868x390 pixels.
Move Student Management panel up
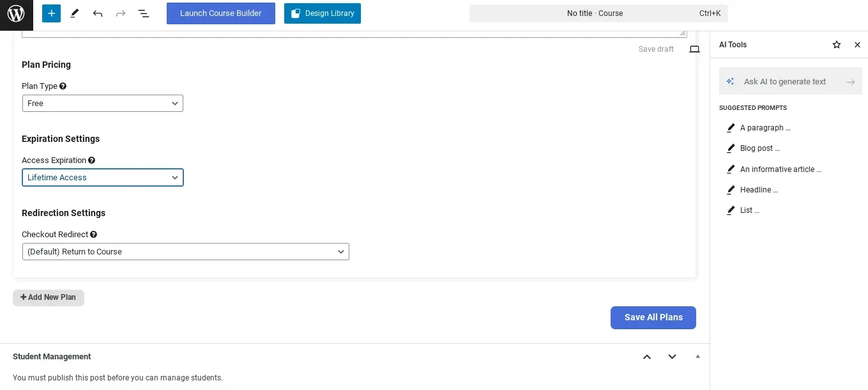coord(647,357)
